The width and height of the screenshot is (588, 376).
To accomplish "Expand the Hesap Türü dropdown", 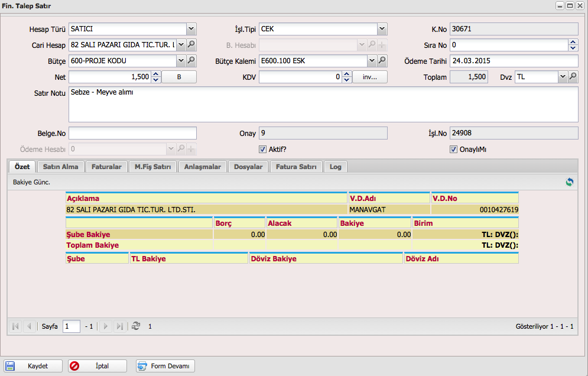I will coord(191,29).
